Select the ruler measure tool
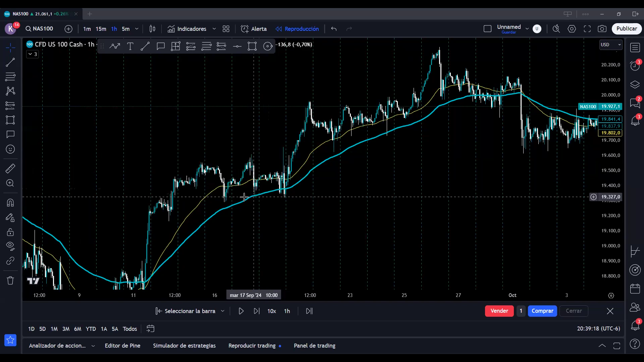644x362 pixels. point(10,168)
